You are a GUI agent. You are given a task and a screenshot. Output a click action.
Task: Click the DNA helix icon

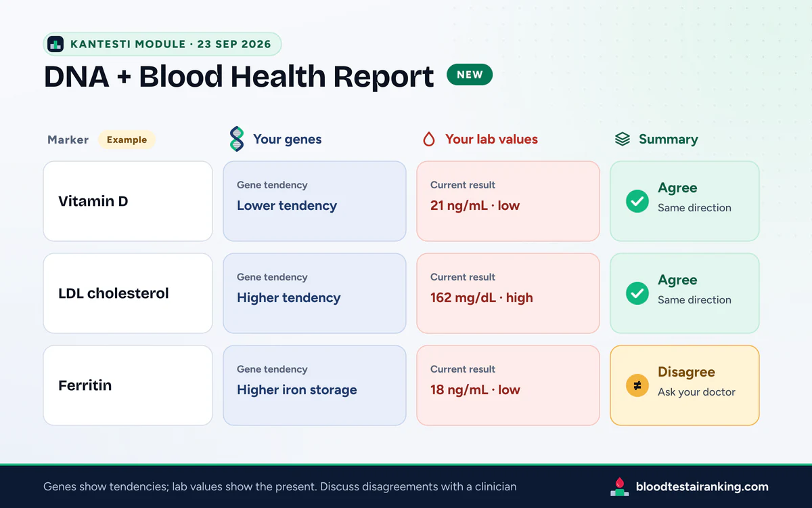[x=237, y=139]
